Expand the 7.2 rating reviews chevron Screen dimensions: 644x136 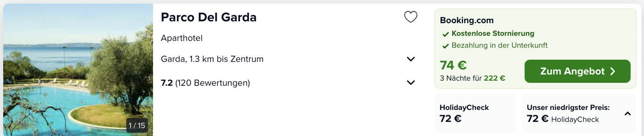(411, 82)
